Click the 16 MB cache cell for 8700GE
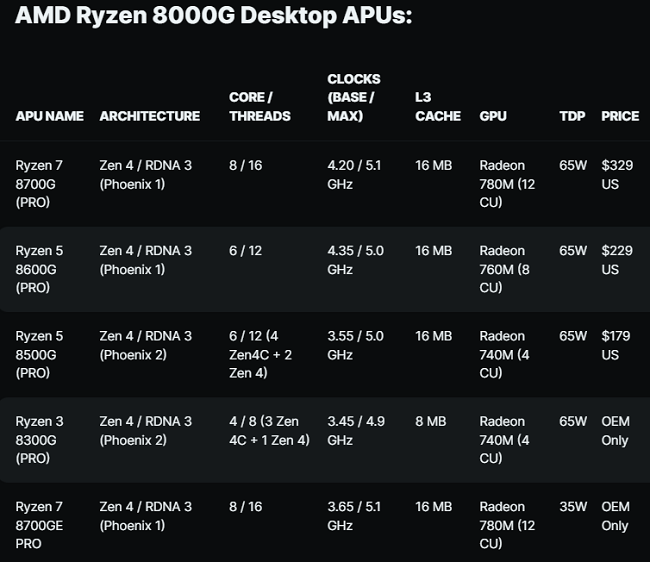The height and width of the screenshot is (562, 650). [434, 507]
